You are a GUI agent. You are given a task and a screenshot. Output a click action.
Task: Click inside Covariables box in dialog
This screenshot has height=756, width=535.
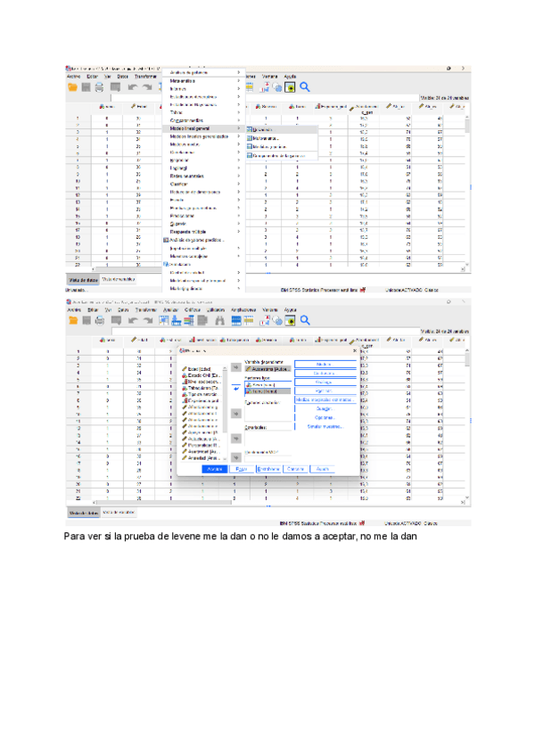click(268, 438)
